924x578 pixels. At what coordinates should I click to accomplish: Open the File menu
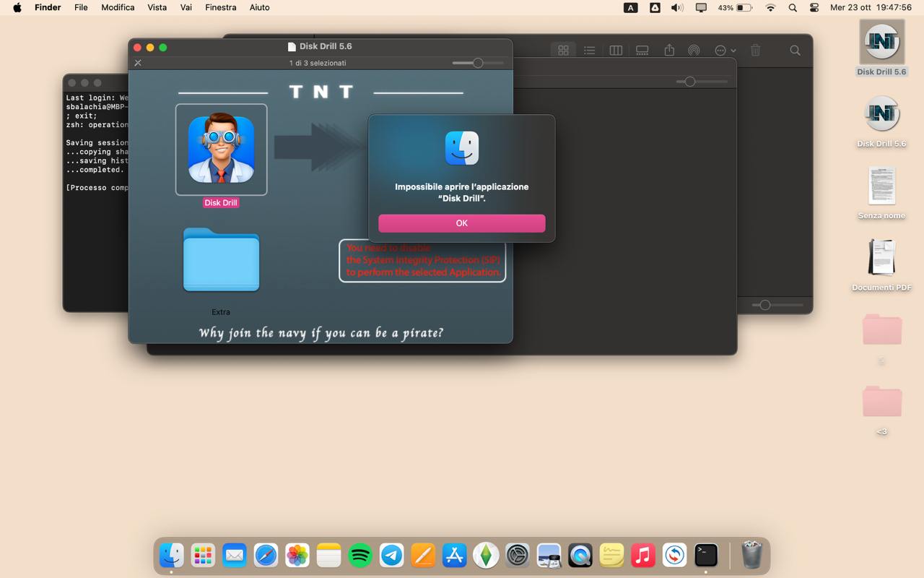[81, 7]
